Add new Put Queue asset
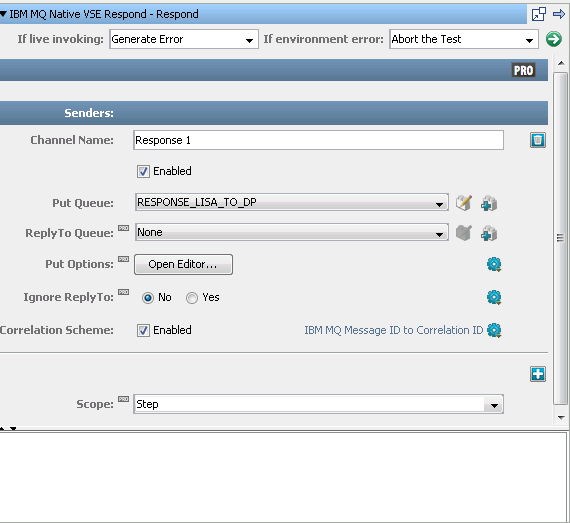The width and height of the screenshot is (570, 523). 489,203
